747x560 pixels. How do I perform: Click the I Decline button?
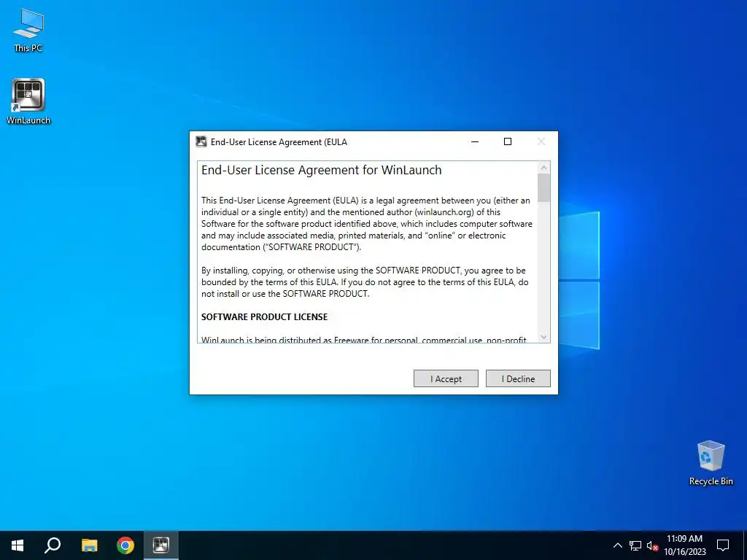[518, 378]
